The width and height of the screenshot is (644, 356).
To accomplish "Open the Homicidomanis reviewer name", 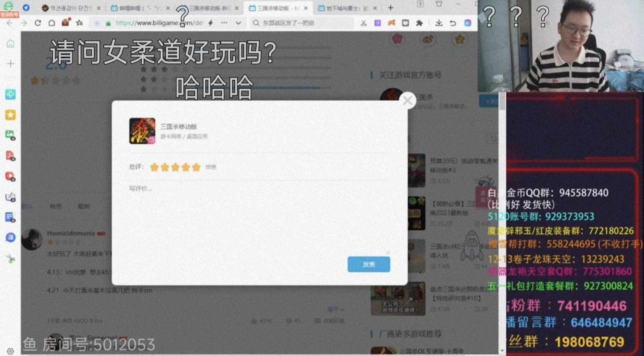I will tap(71, 233).
